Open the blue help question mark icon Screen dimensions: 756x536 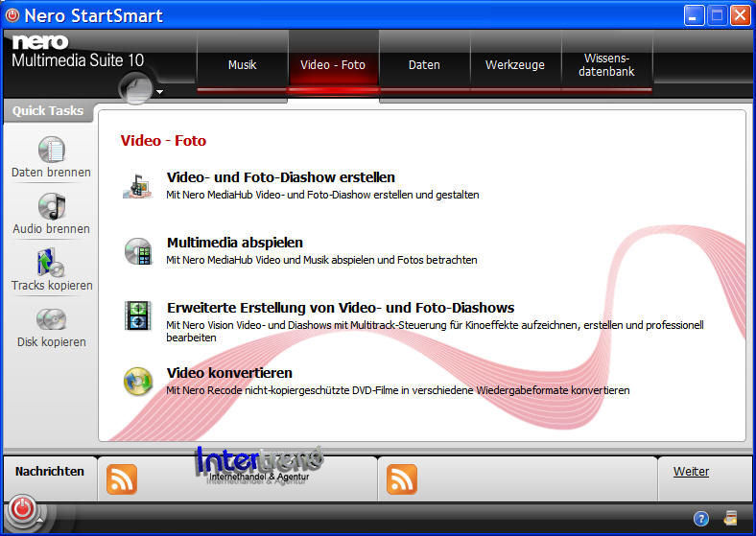(701, 519)
